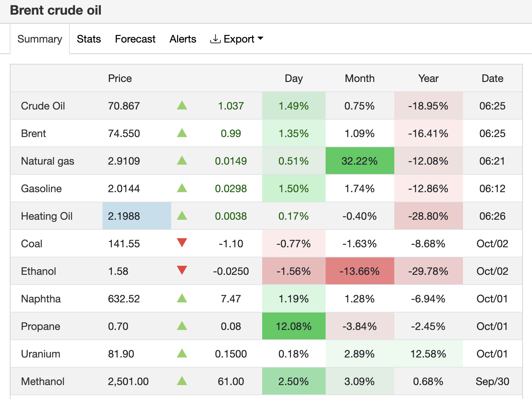Viewport: 532px width, 399px height.
Task: Open the Stats tab
Action: 89,39
